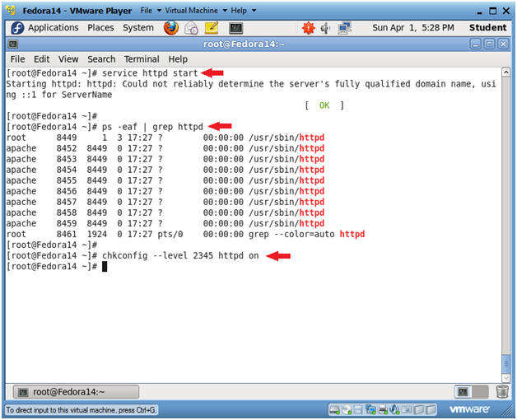Screen dimensions: 517x420
Task: Open the terminal Help menu
Action: point(178,59)
